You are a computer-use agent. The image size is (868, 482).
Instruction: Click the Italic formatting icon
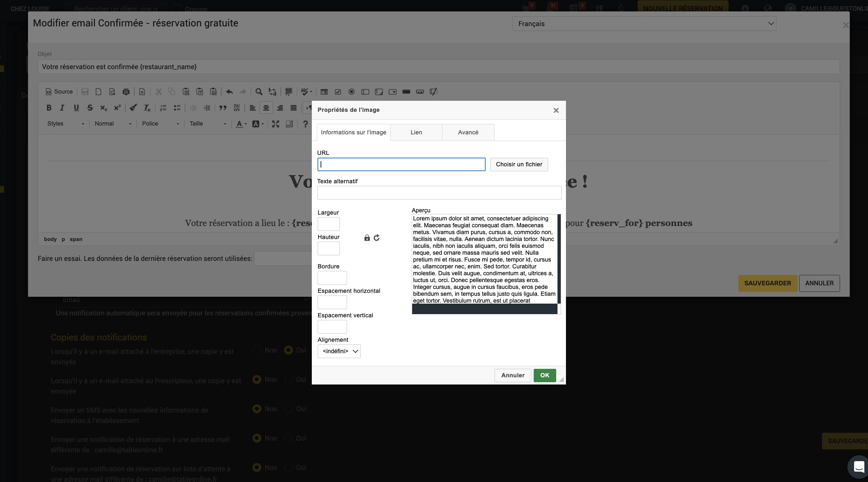tap(62, 108)
